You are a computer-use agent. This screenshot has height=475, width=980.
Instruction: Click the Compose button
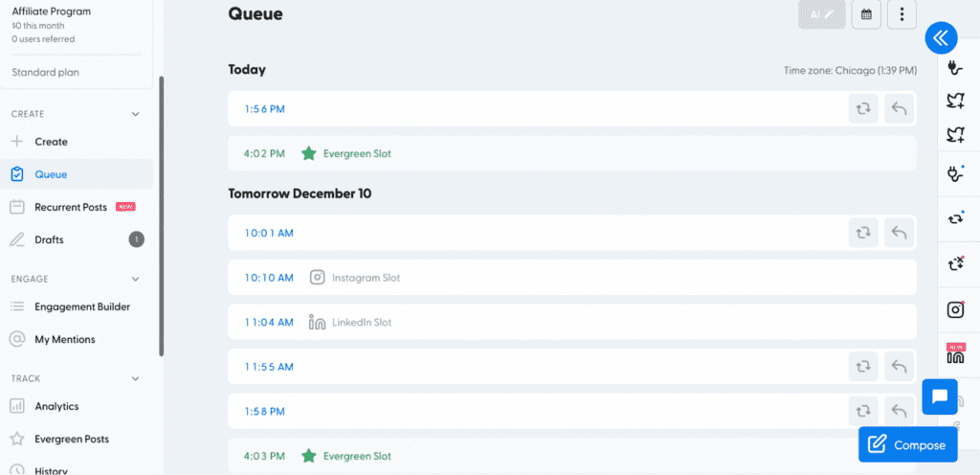pos(907,445)
